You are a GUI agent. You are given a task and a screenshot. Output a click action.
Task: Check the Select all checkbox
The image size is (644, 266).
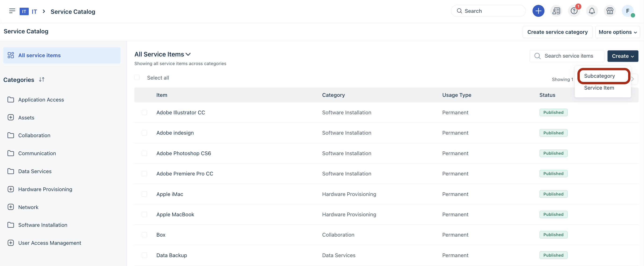(137, 78)
